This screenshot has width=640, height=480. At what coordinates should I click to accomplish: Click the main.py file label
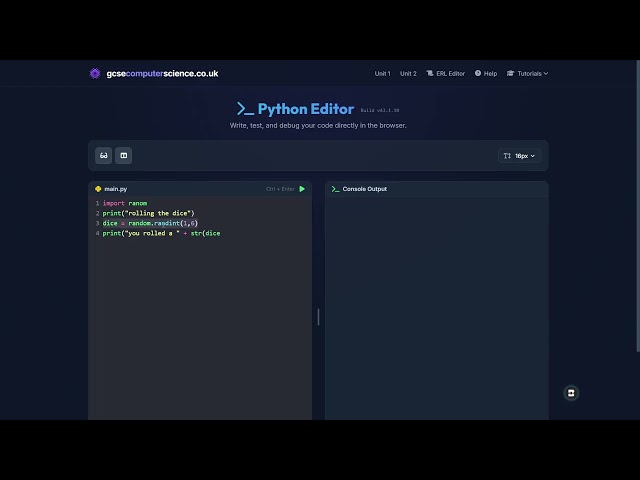tap(116, 189)
